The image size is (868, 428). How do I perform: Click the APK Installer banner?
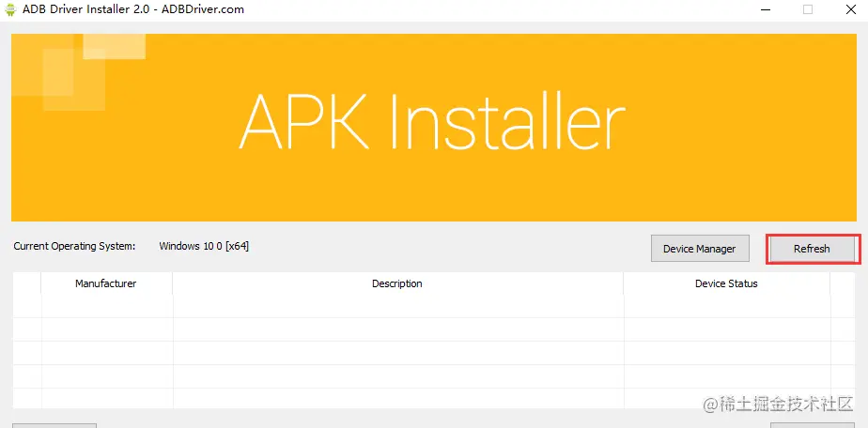(434, 128)
